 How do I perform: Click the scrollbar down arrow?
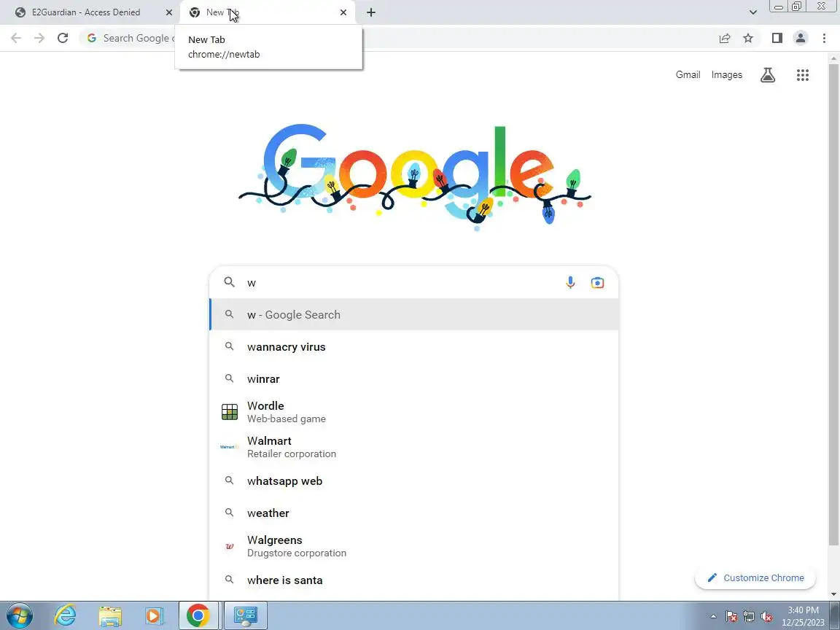834,594
